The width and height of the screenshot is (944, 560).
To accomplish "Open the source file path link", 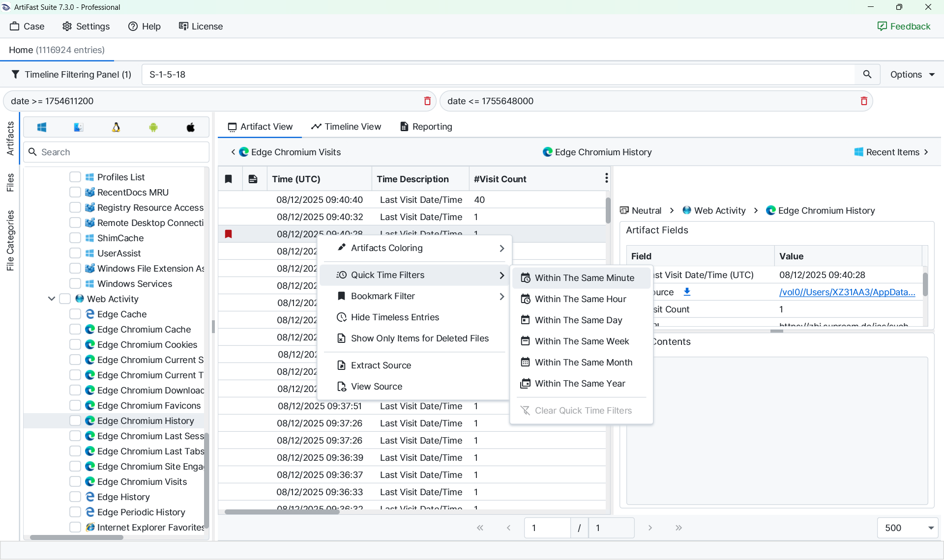I will (847, 292).
